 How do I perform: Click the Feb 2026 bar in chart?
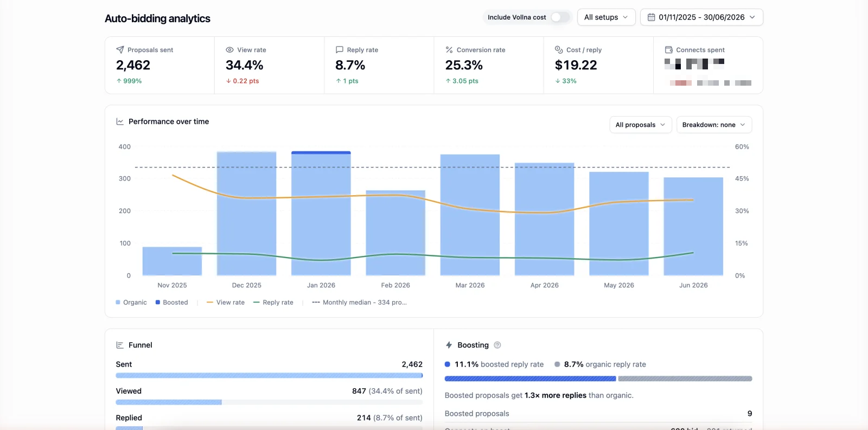click(x=395, y=233)
